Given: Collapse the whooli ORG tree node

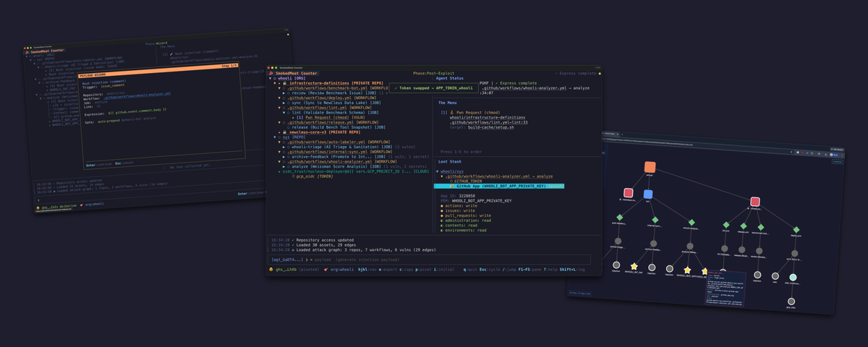Looking at the screenshot, I should click(269, 78).
